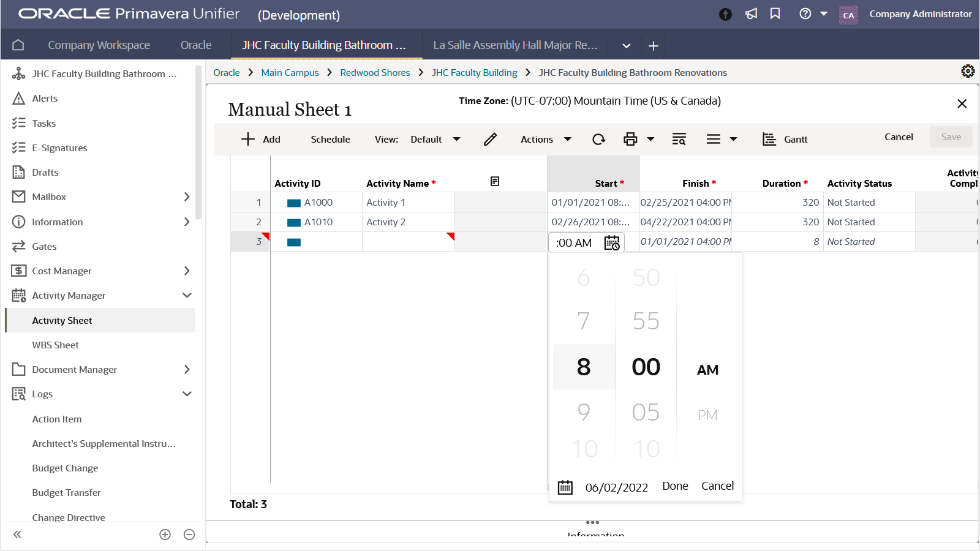Select minute 55 in time picker
Image resolution: width=980 pixels, height=551 pixels.
(x=646, y=321)
